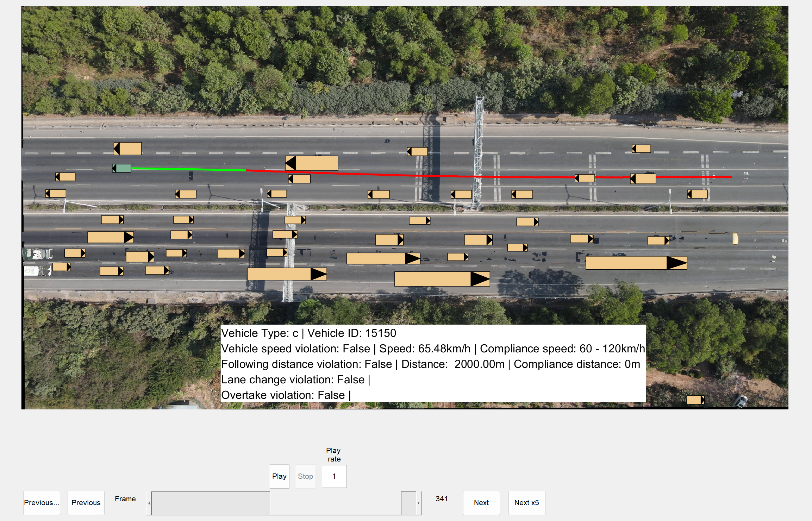
Task: Jump ahead with Next x5
Action: [x=526, y=503]
